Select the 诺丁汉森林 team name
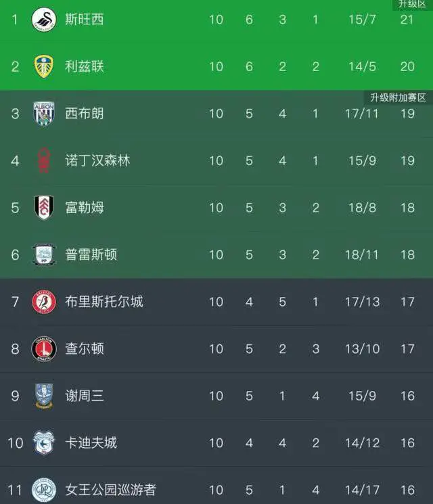The width and height of the screenshot is (433, 504). pyautogui.click(x=97, y=160)
